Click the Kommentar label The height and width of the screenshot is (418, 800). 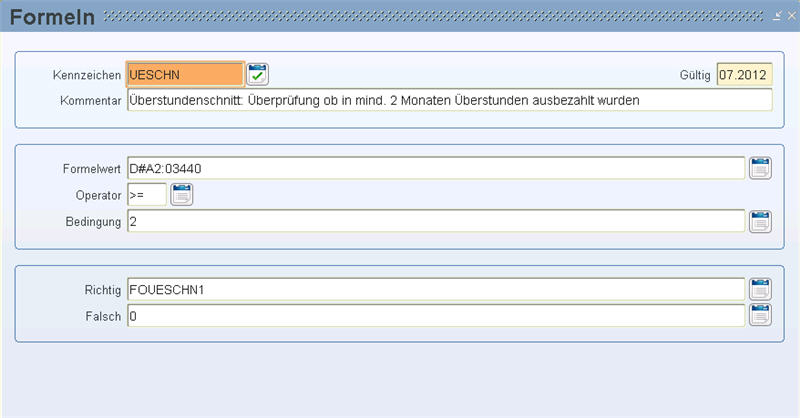[91, 101]
